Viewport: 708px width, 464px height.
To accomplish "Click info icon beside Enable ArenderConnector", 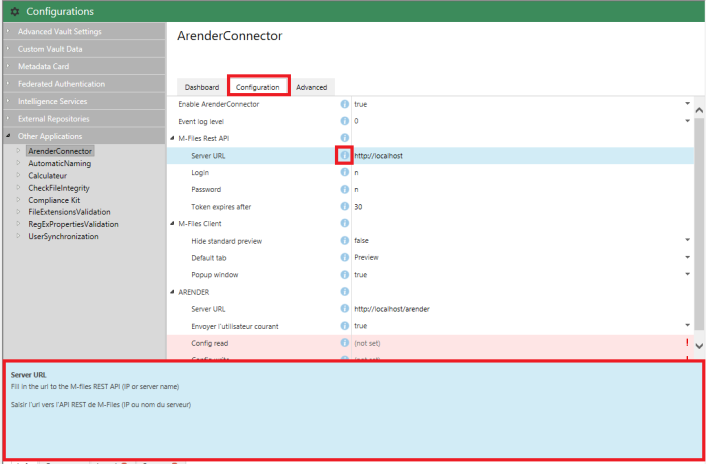I will tap(345, 104).
